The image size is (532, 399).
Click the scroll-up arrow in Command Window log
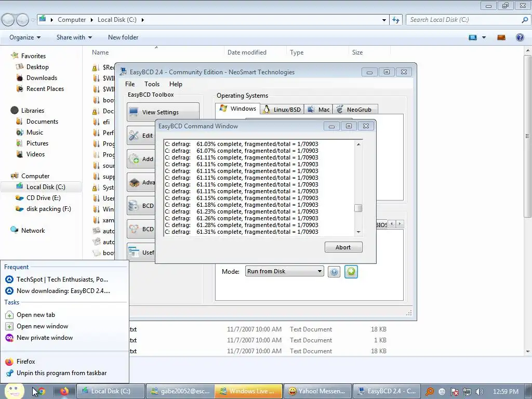click(358, 144)
